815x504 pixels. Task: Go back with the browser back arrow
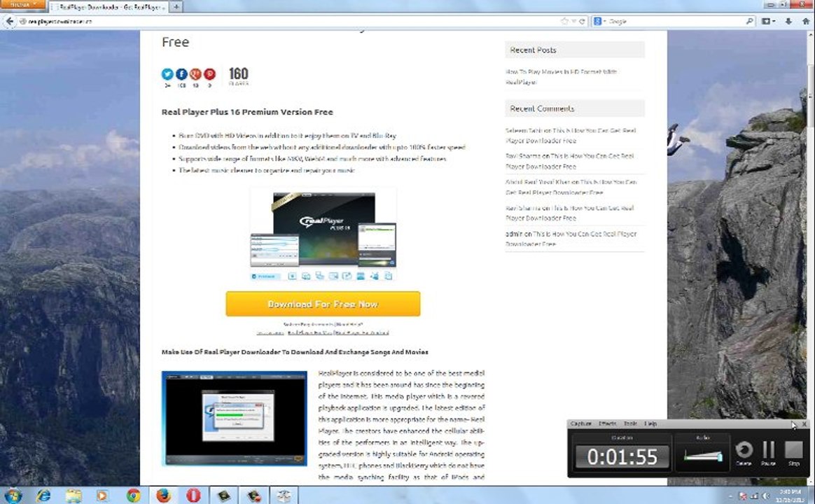point(9,21)
